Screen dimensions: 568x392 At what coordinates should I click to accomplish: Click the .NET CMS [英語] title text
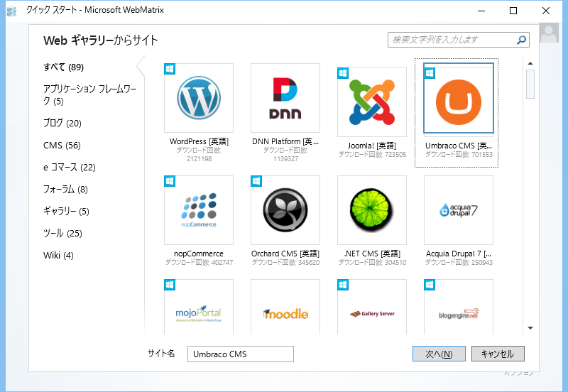pos(372,254)
